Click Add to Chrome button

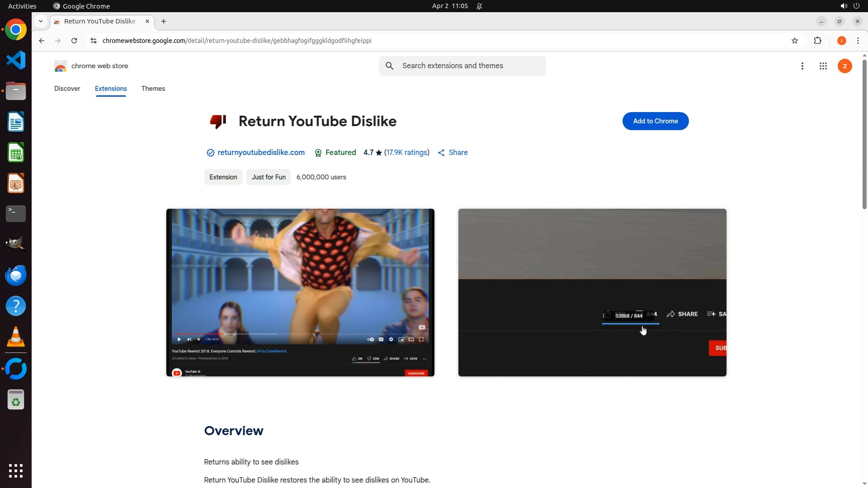[655, 121]
